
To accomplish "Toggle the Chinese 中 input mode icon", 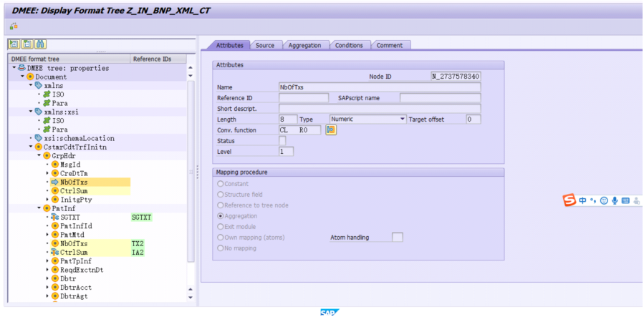I will 583,200.
